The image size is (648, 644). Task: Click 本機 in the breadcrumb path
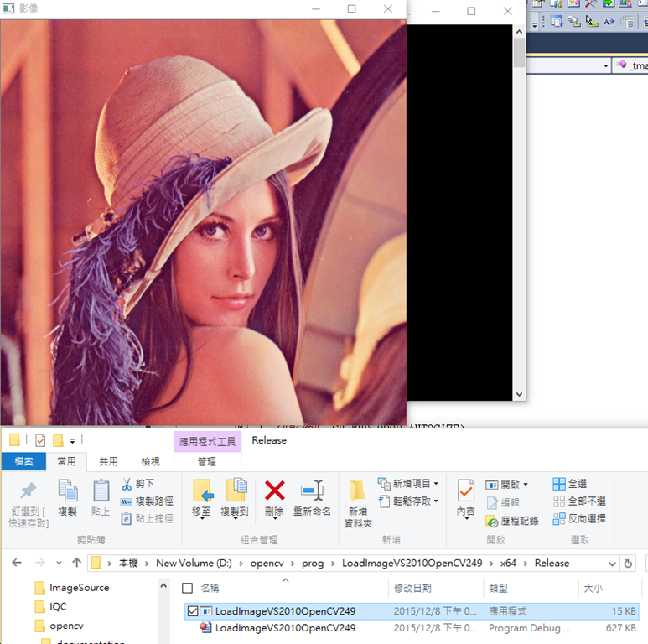(128, 563)
